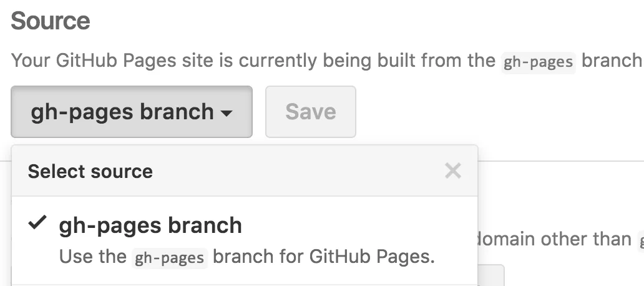The image size is (644, 286).
Task: Click blank header area of Select source popup
Action: coord(296,171)
